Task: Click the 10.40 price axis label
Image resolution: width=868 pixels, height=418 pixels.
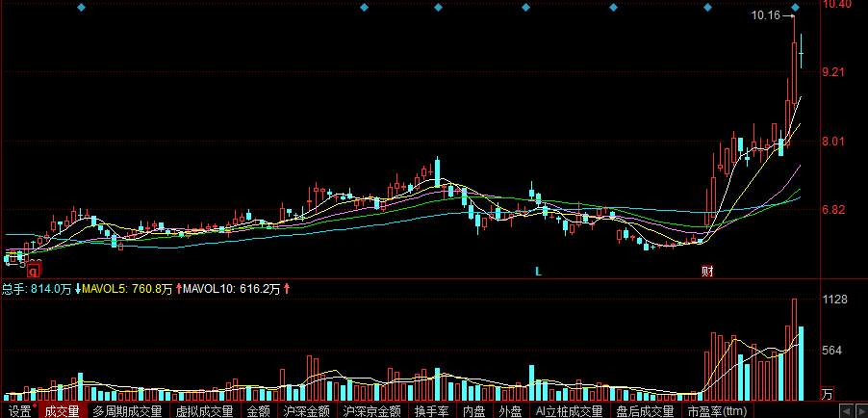Action: click(836, 5)
